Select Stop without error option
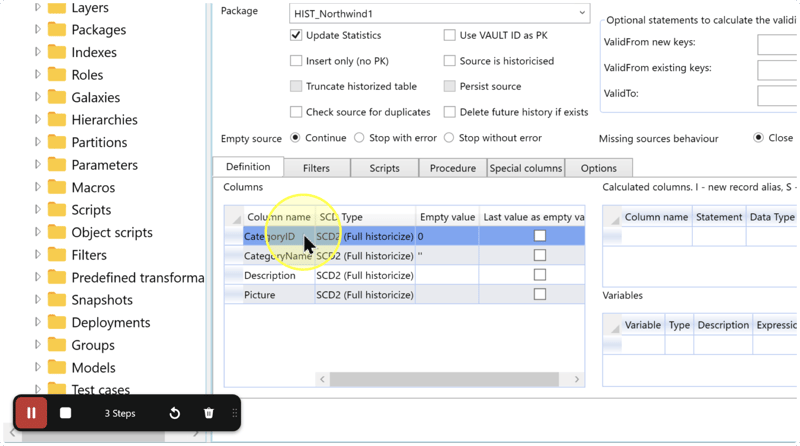This screenshot has height=446, width=800. pyautogui.click(x=448, y=138)
